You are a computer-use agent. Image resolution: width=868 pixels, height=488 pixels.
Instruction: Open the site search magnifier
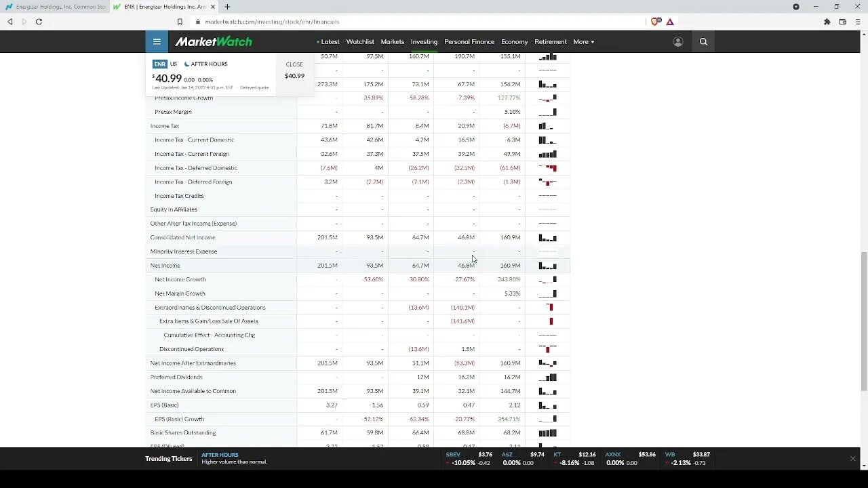(703, 41)
